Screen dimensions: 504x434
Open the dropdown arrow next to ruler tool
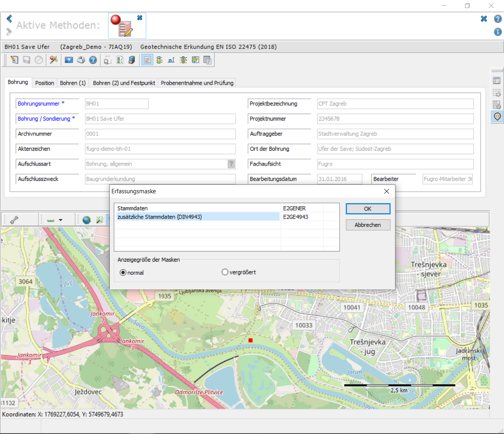pyautogui.click(x=61, y=220)
